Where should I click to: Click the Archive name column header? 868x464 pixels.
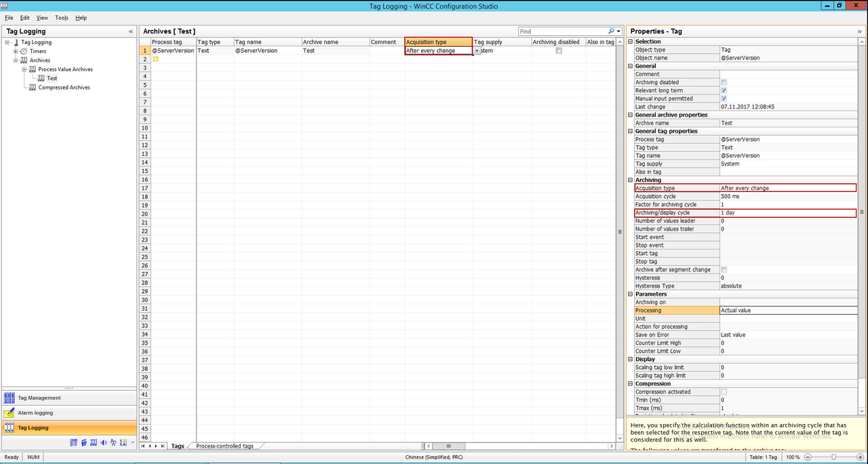[x=335, y=42]
